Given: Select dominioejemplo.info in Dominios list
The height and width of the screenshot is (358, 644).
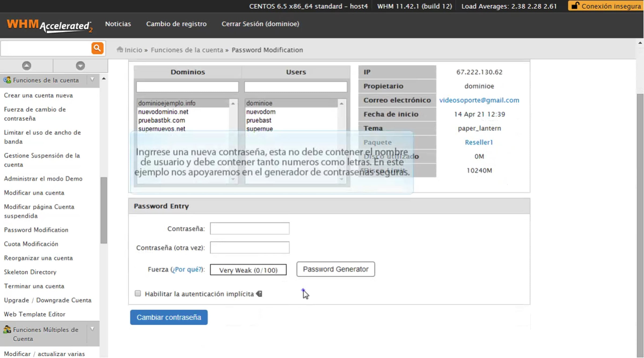Looking at the screenshot, I should pos(183,103).
